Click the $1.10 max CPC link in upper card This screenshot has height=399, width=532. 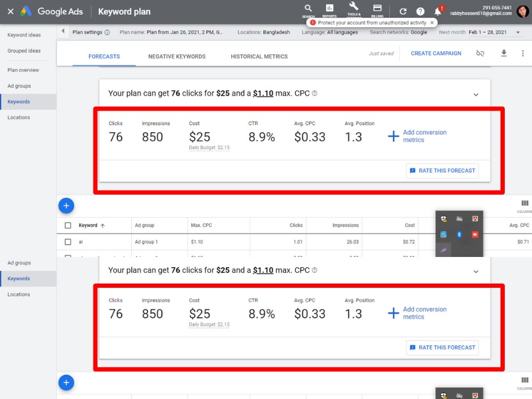[x=263, y=93]
